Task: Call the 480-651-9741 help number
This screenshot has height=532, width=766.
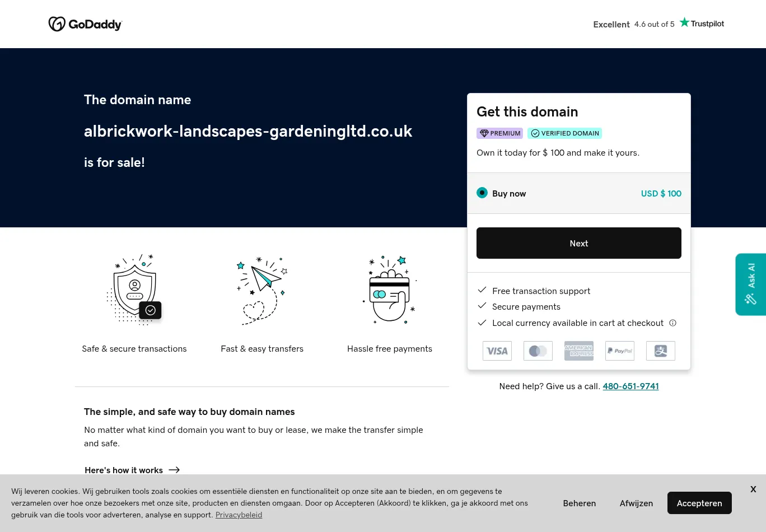Action: [630, 386]
